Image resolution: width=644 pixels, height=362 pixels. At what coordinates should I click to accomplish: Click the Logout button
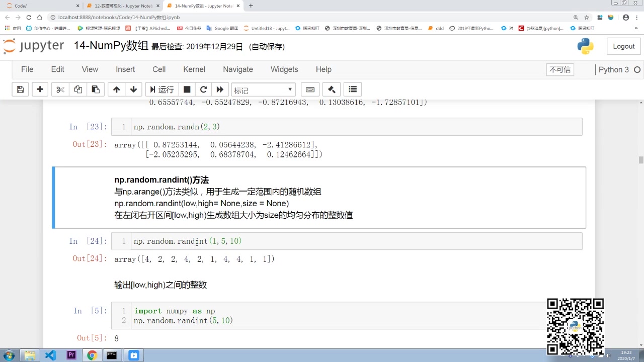pos(624,46)
